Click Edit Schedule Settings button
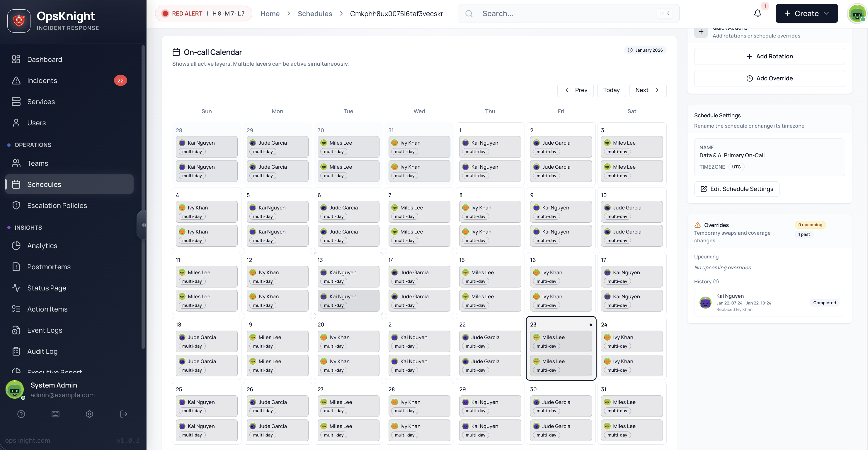868x450 pixels. pos(737,189)
